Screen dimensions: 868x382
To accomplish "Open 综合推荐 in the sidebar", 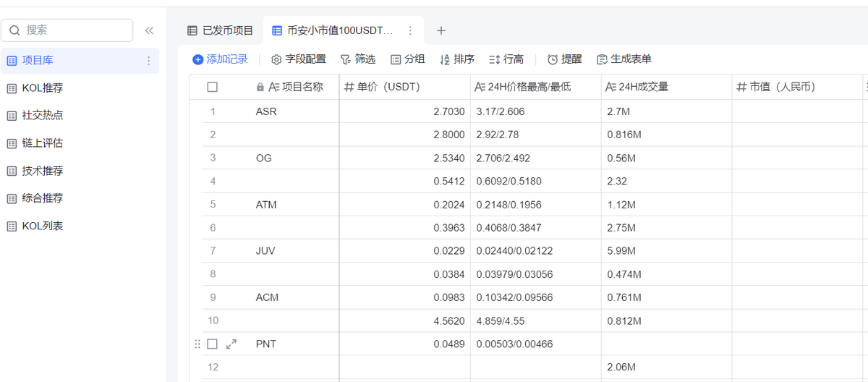I will point(80,198).
